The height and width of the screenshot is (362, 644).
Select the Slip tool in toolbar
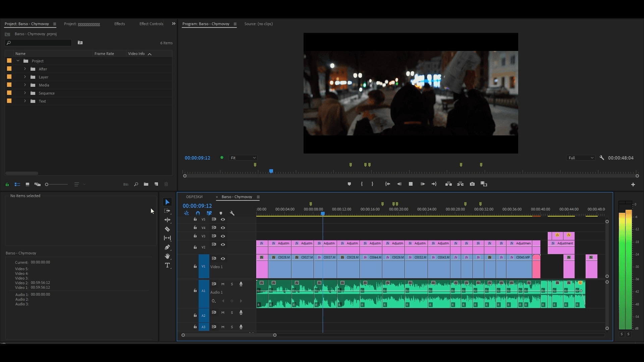[167, 238]
